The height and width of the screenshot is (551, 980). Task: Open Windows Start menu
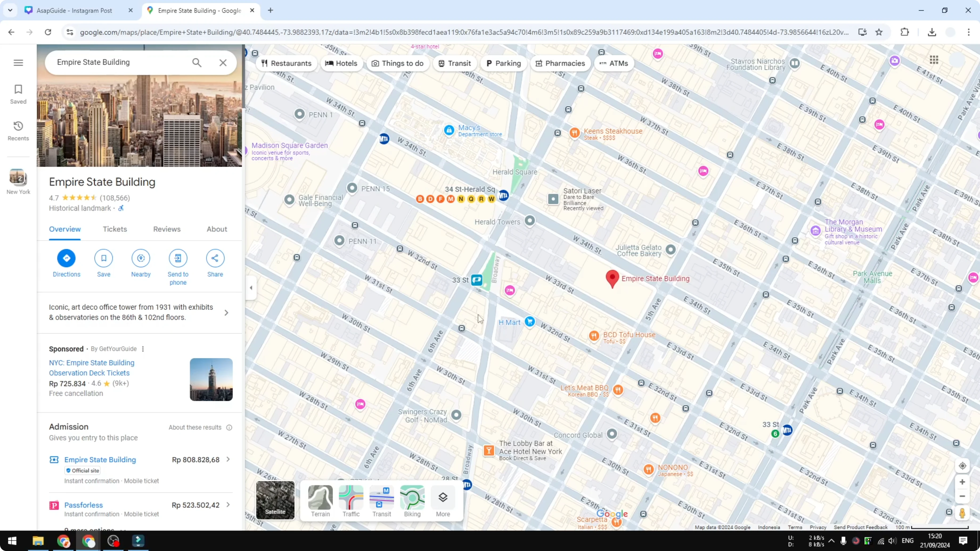[x=12, y=541]
